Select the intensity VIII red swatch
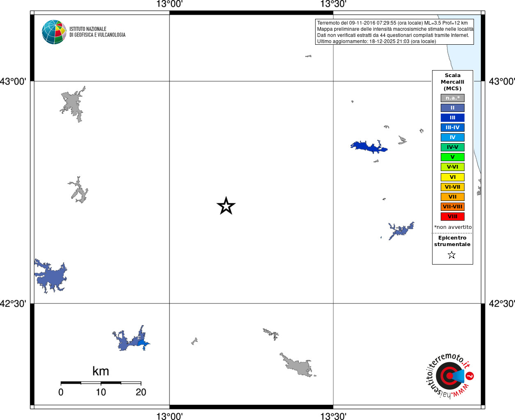Viewport: 515px width, 420px height. coord(453,217)
